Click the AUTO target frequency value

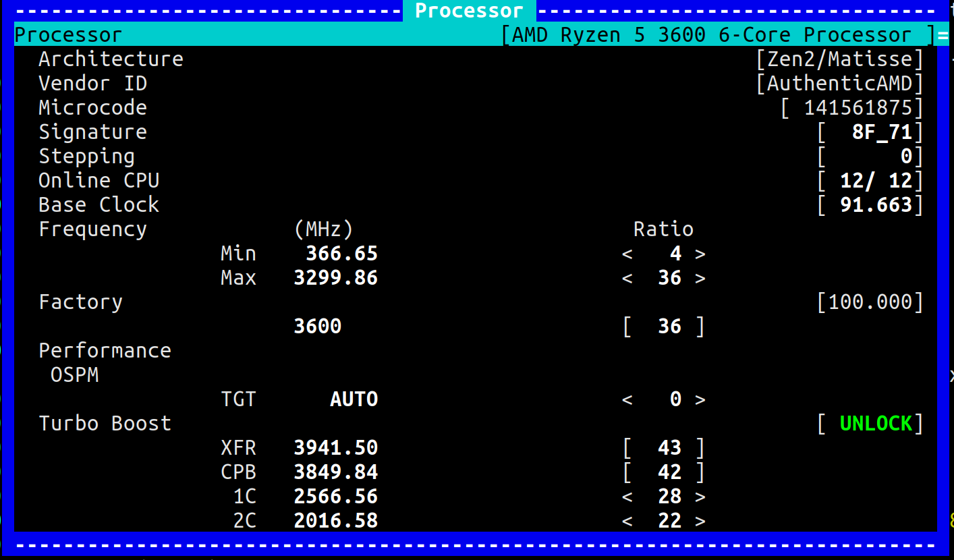(354, 400)
